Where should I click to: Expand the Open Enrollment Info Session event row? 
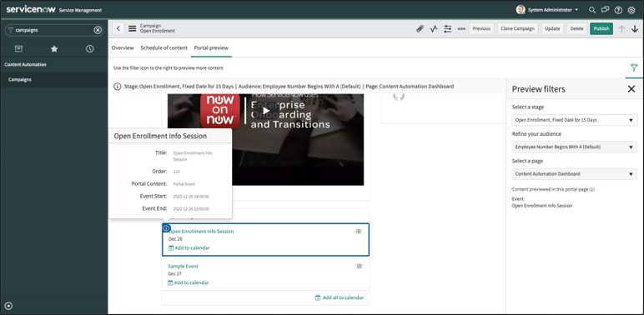(x=359, y=232)
